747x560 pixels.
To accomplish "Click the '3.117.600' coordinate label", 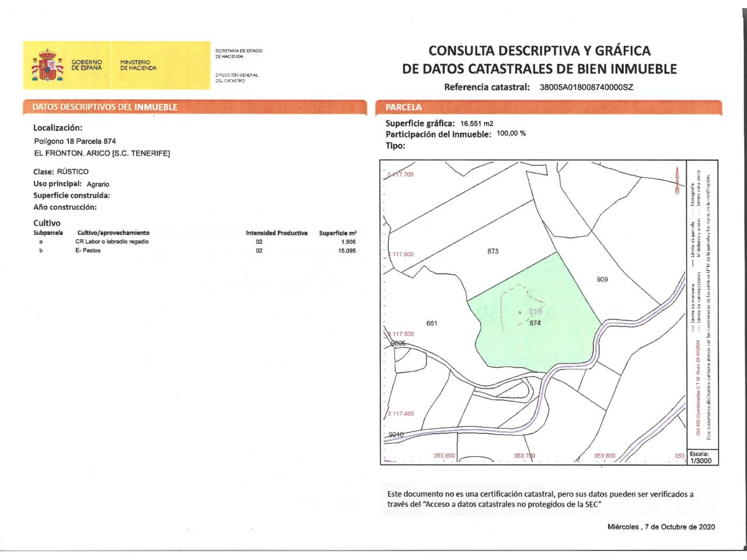I will [x=400, y=254].
